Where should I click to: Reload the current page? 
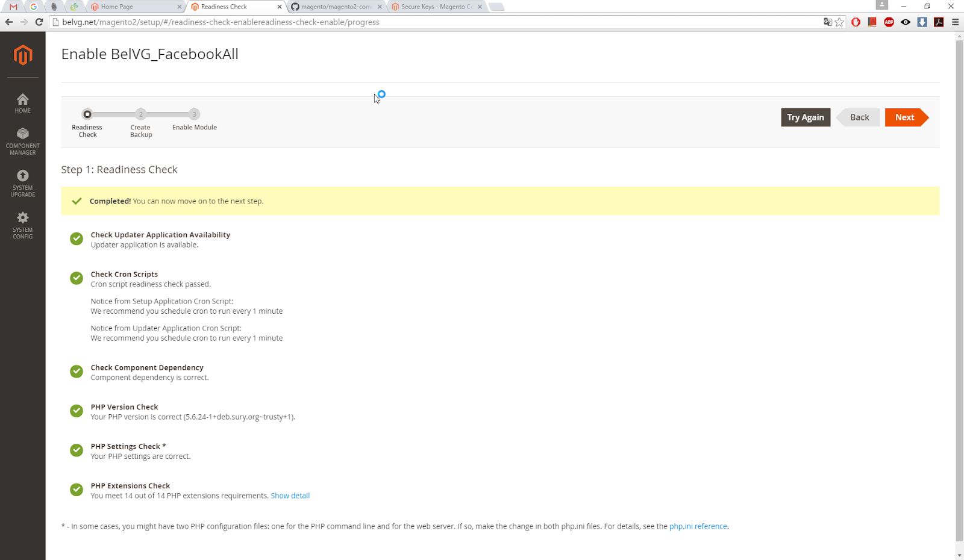(x=39, y=22)
